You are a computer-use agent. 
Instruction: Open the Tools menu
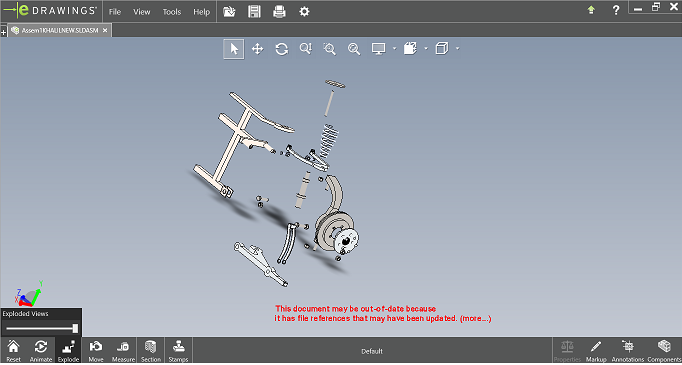(172, 12)
